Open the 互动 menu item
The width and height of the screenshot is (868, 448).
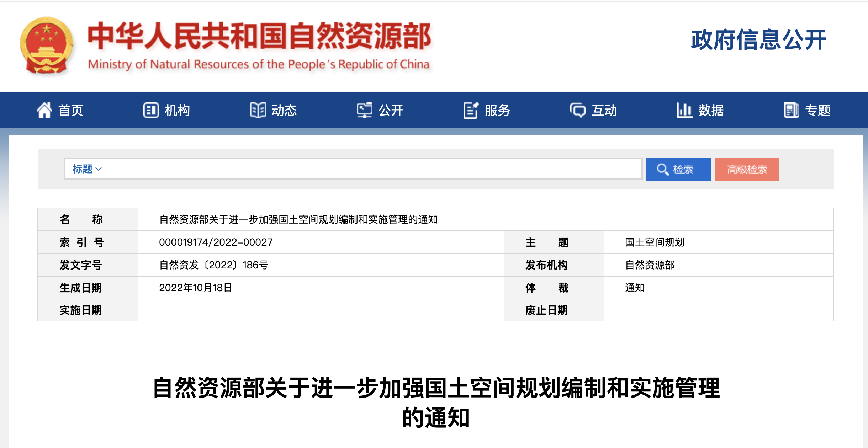point(604,110)
